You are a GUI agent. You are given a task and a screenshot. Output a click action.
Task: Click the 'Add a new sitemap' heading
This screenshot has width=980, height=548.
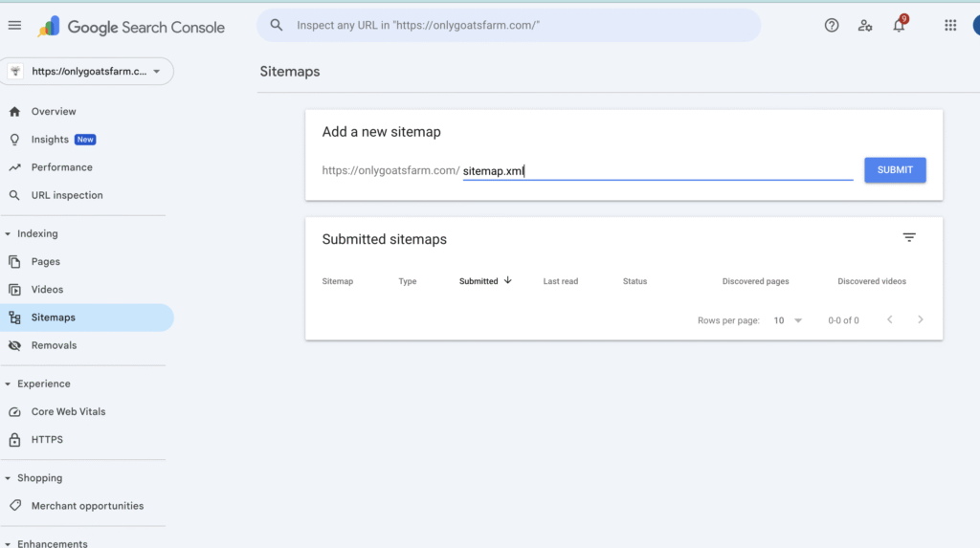[x=381, y=132]
